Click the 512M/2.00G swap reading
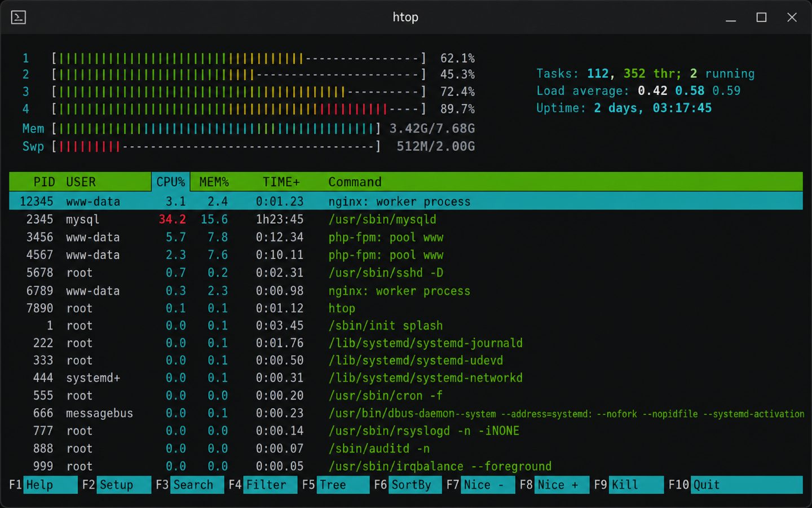The image size is (812, 508). point(435,147)
